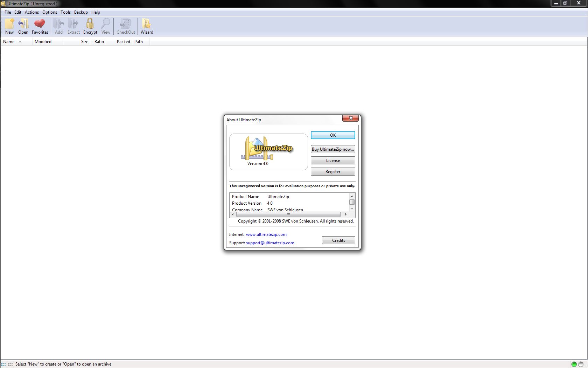Click the Credits button
588x368 pixels.
[x=338, y=240]
